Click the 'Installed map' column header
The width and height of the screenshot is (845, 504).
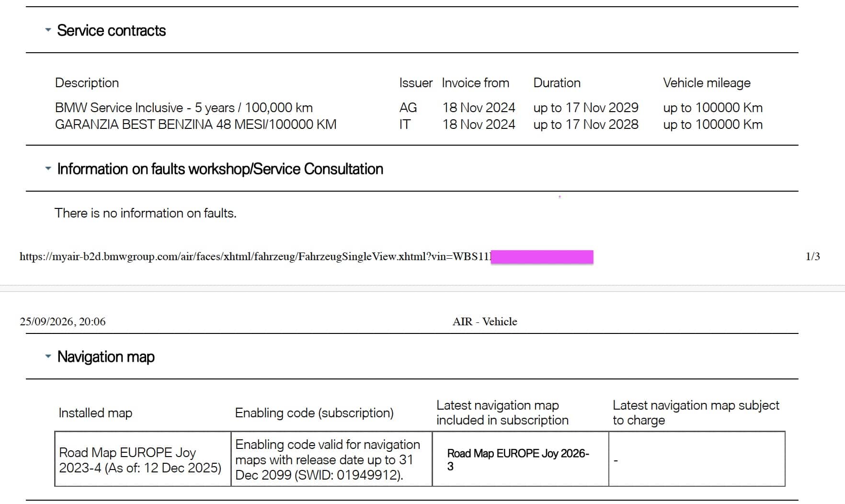[x=95, y=413]
